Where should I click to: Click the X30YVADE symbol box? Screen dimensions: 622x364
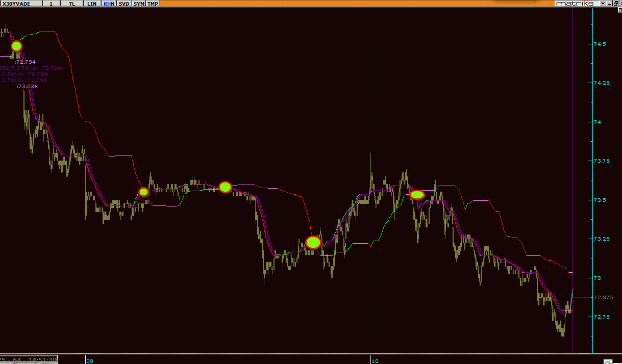(x=21, y=4)
